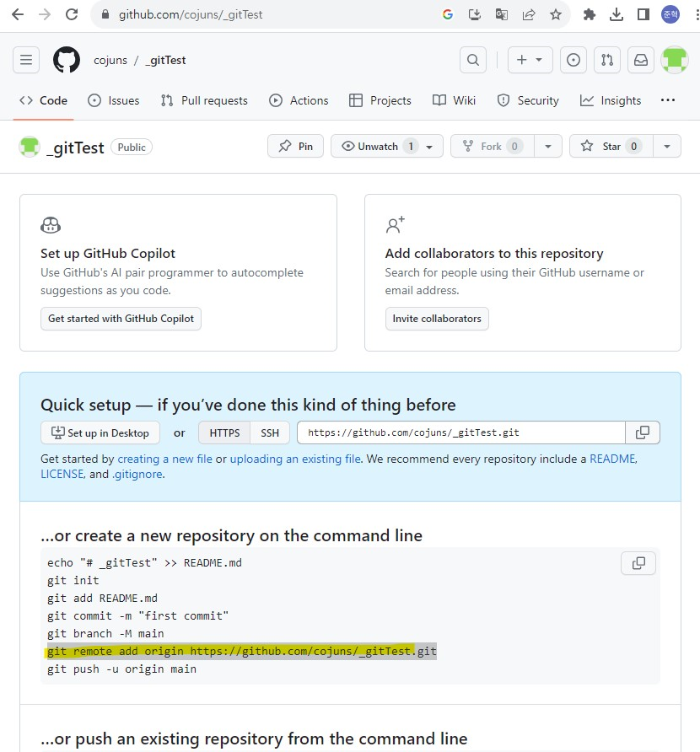Viewport: 700px width, 752px height.
Task: Select the Code tab
Action: (x=43, y=100)
